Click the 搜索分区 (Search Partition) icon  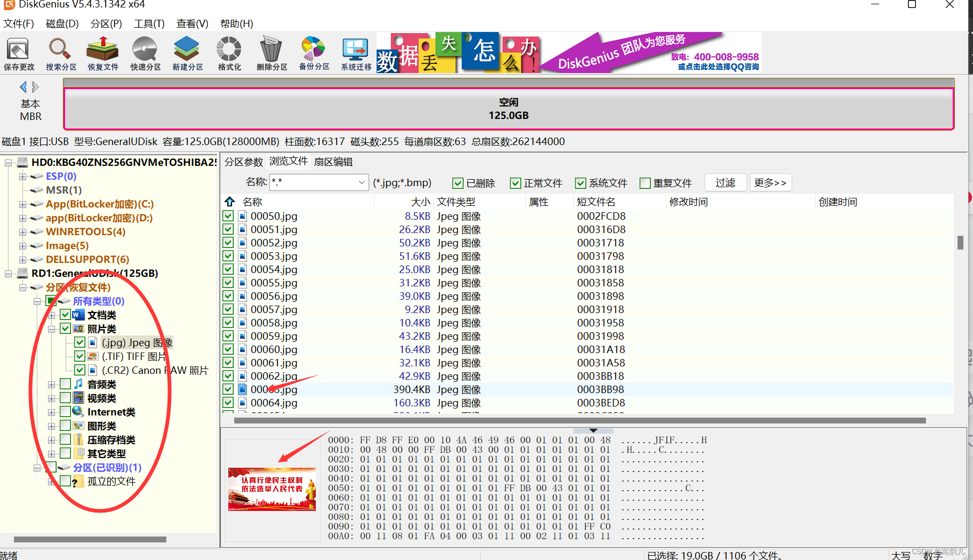(x=60, y=52)
